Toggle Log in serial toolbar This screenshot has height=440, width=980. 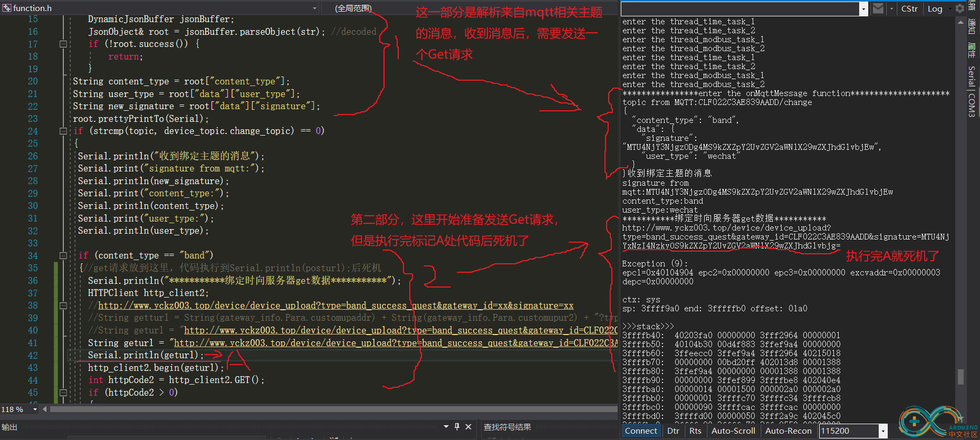coord(935,9)
